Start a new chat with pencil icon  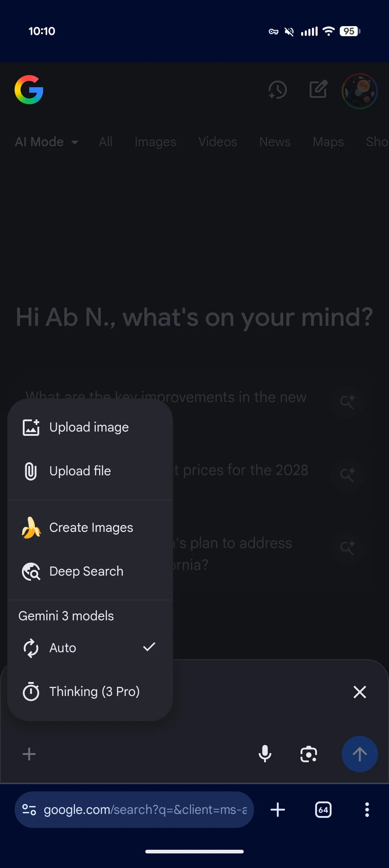coord(318,89)
